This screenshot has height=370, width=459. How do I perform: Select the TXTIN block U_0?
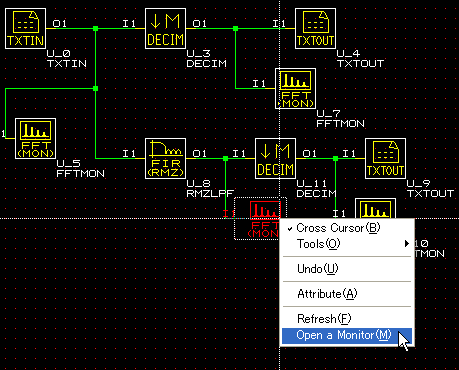[x=26, y=28]
